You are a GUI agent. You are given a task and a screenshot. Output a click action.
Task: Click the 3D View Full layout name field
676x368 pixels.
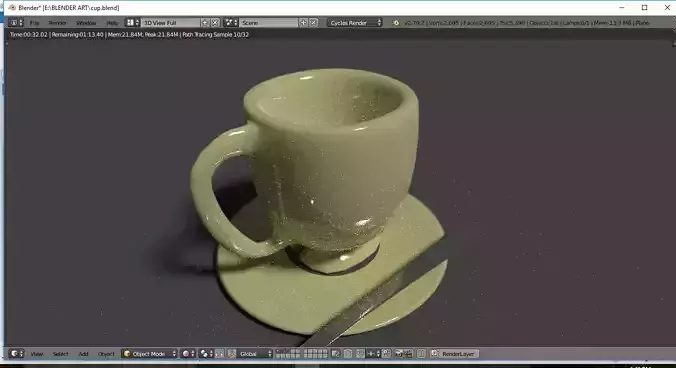coord(171,23)
